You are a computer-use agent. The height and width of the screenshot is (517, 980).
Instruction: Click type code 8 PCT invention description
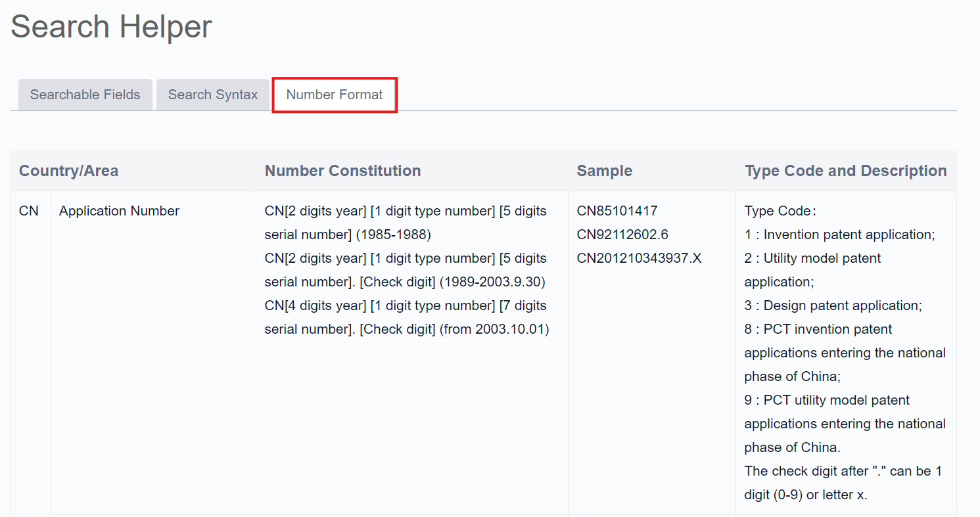(x=845, y=353)
